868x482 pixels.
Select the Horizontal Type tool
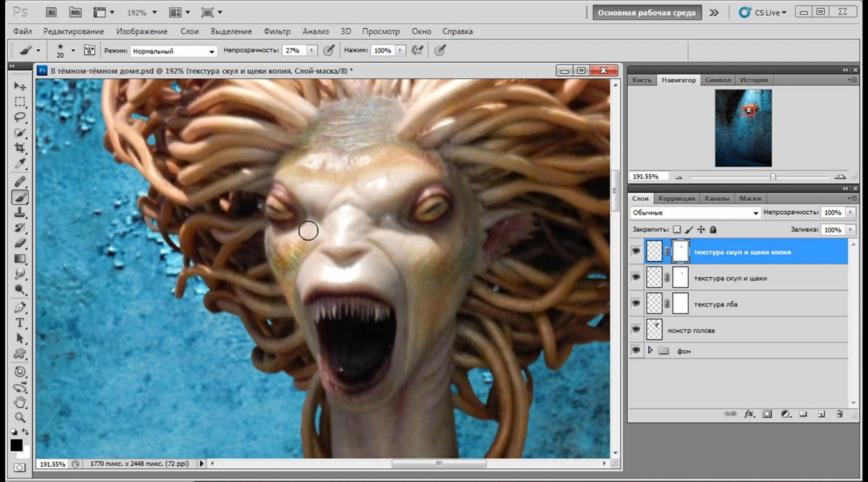[20, 322]
